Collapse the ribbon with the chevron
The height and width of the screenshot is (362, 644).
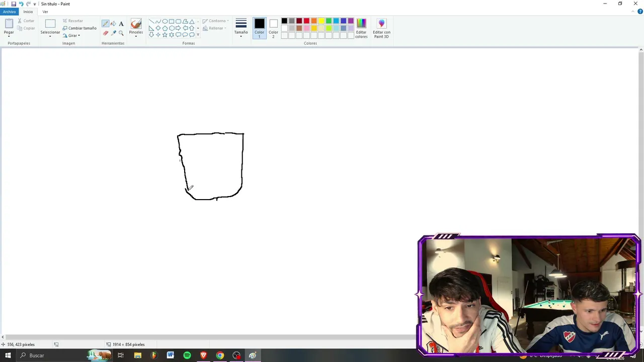(x=634, y=12)
